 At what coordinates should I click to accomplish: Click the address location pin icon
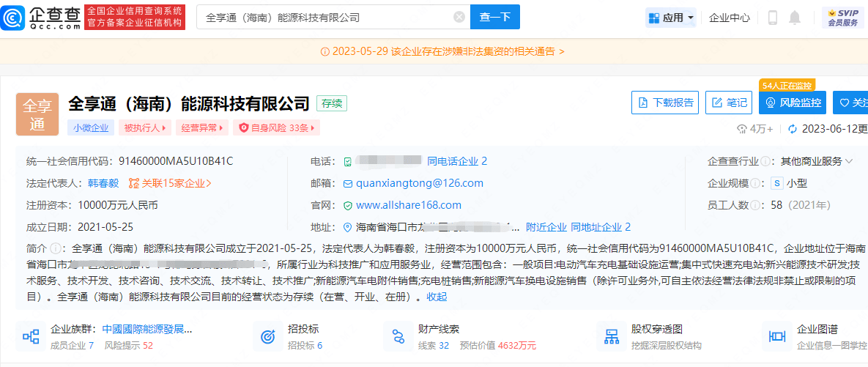[x=348, y=228]
